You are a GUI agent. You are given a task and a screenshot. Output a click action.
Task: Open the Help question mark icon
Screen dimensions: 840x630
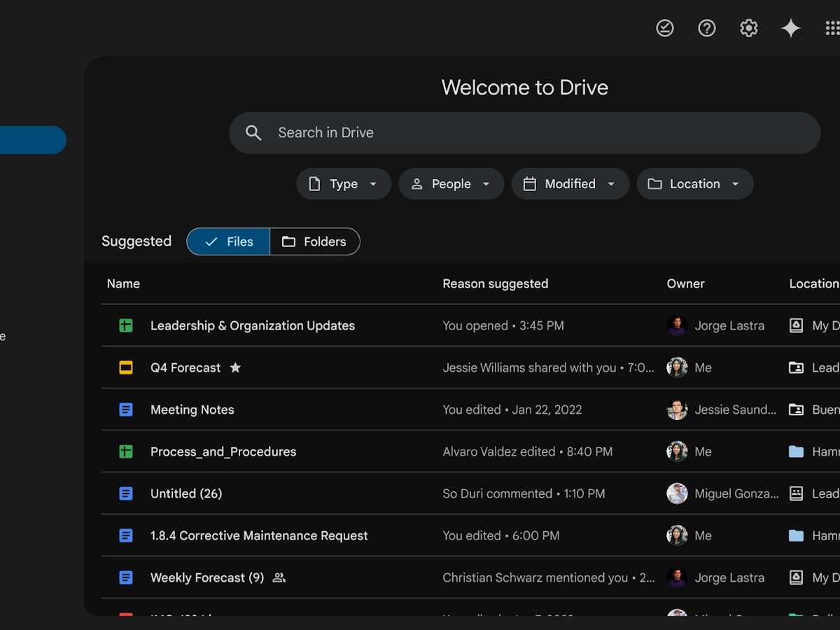coord(707,28)
